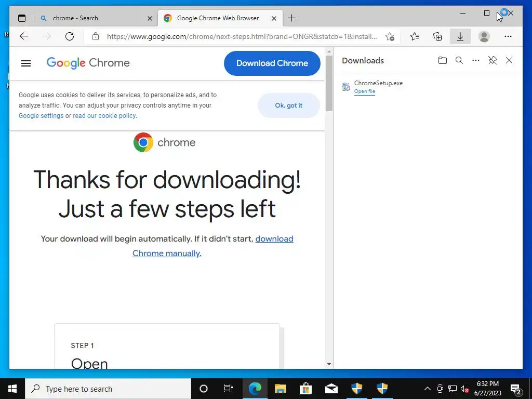Maximize the Edge browser window
Screen dimensions: 532x399
pyautogui.click(x=486, y=13)
